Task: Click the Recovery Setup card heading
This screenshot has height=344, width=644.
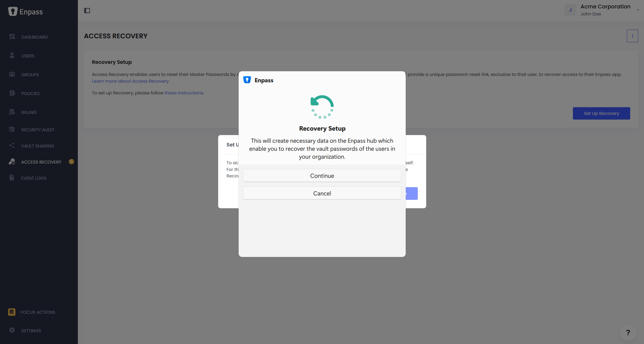Action: pyautogui.click(x=112, y=62)
